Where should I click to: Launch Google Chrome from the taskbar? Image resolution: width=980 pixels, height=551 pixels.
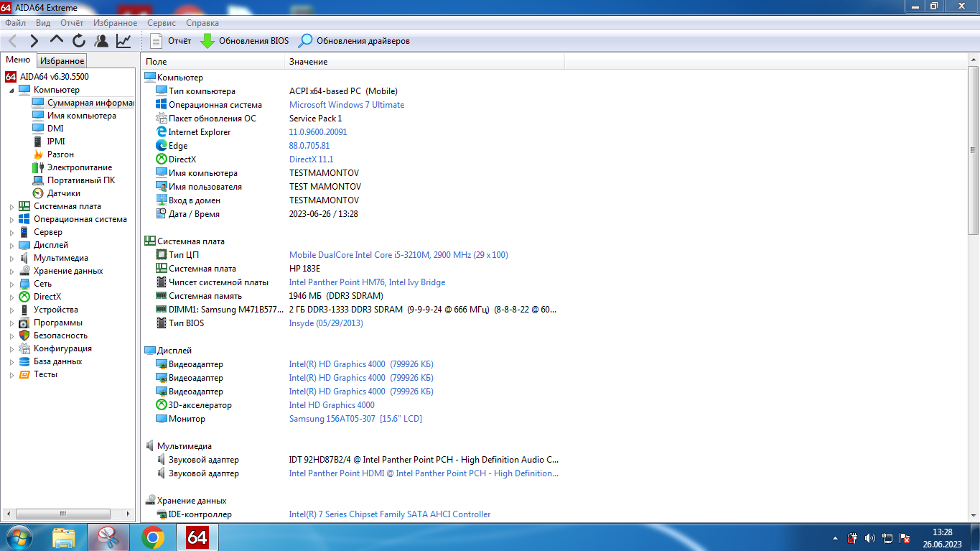click(x=153, y=537)
